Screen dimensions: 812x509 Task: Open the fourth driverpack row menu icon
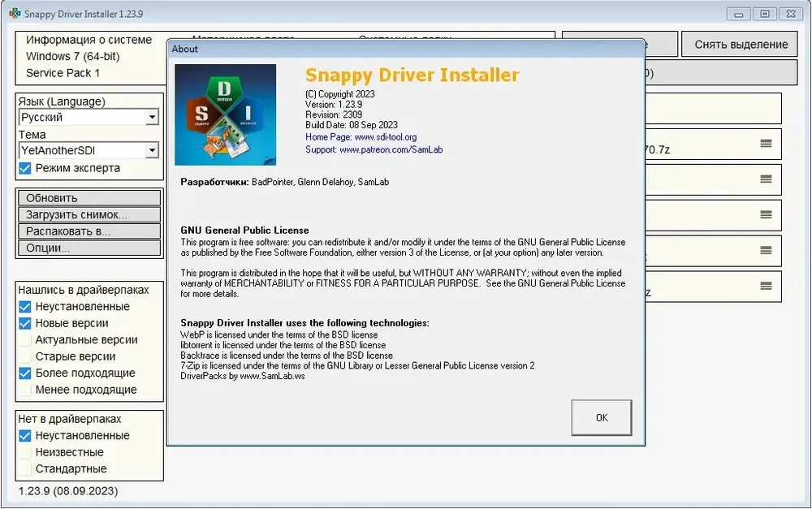tap(766, 250)
